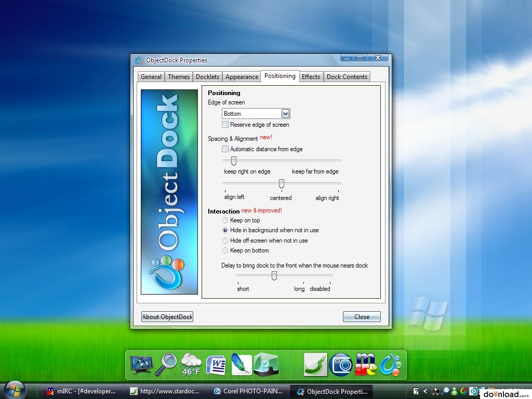Open the green messenger buddy tray icon
This screenshot has width=532, height=399.
pos(454,392)
